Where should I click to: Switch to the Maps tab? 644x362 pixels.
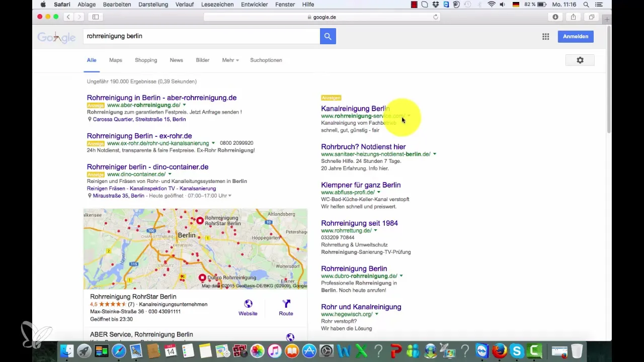[x=116, y=60]
